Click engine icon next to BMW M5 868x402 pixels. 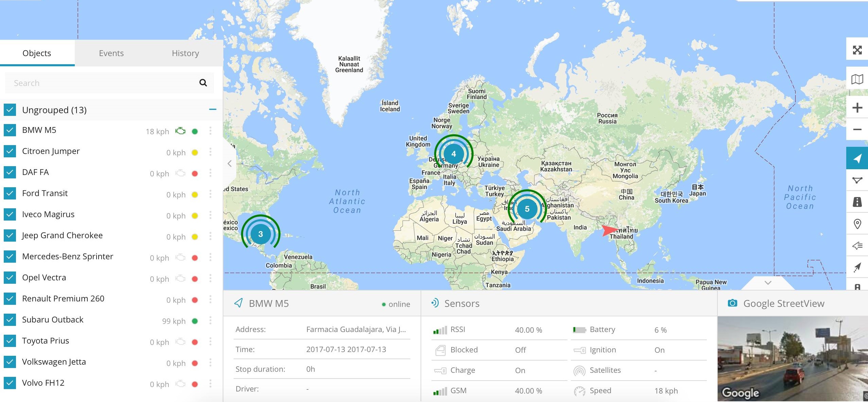180,131
